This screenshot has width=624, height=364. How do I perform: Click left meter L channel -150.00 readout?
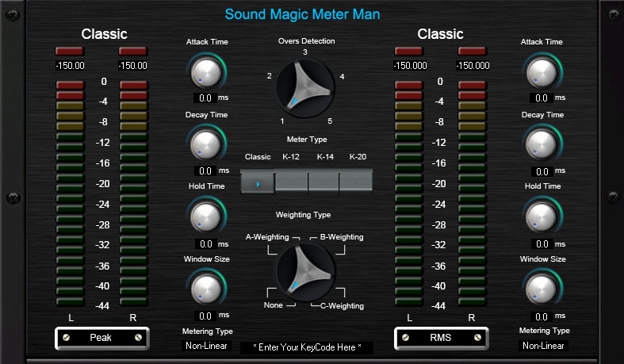70,66
